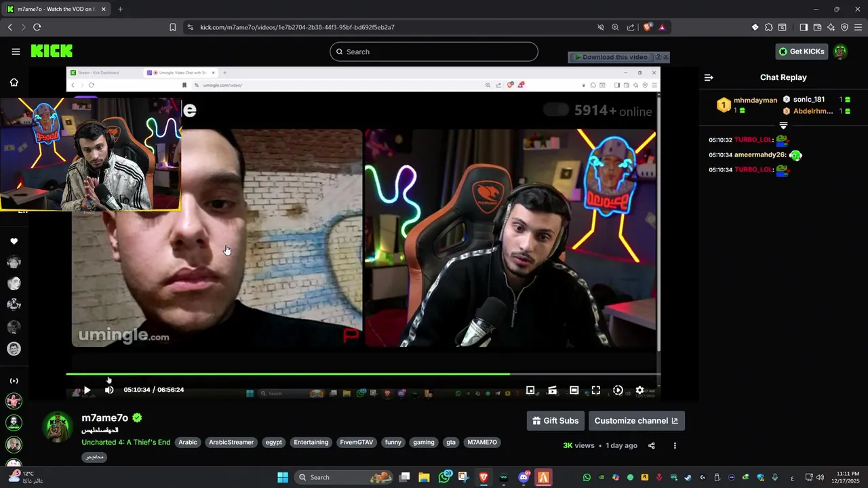The height and width of the screenshot is (488, 868).
Task: Open the Following heart icon in the sidebar
Action: click(14, 241)
